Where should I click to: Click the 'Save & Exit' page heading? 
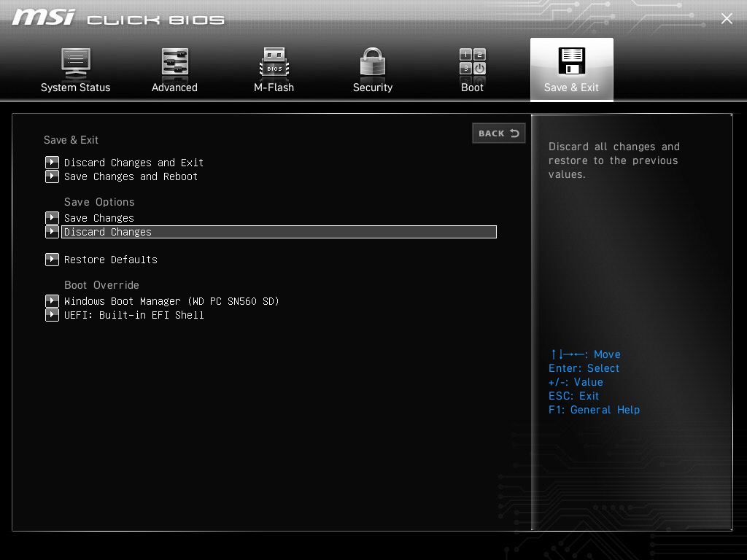(x=71, y=140)
